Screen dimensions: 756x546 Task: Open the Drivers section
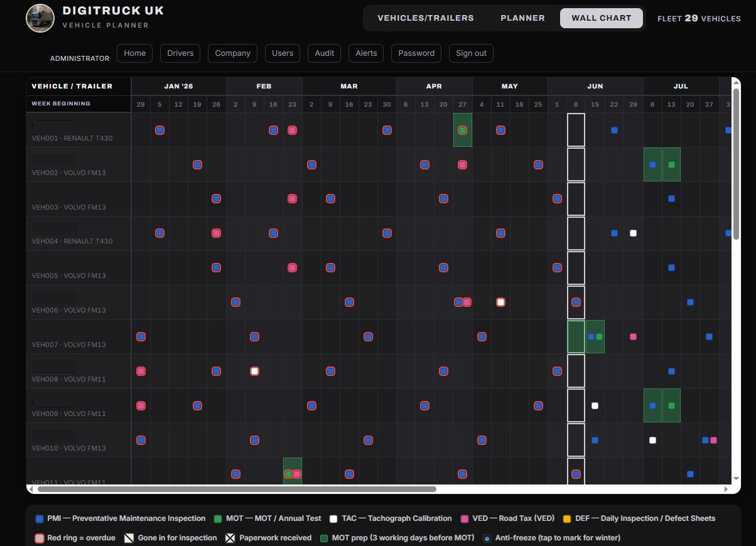[180, 53]
